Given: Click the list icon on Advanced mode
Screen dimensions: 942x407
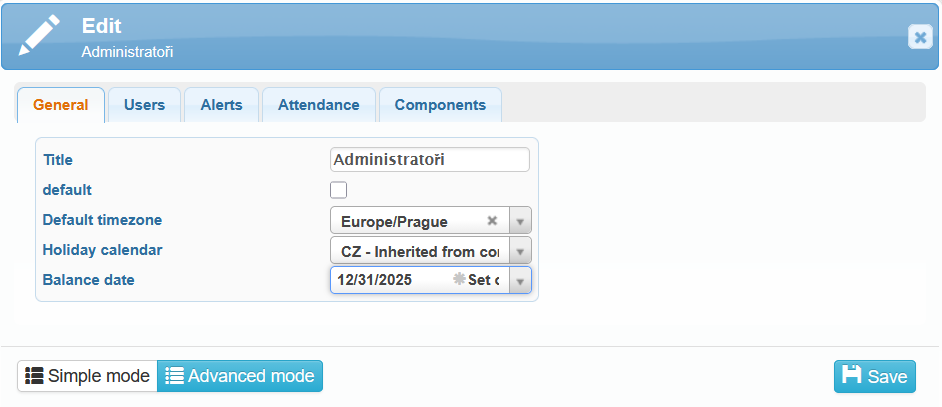Looking at the screenshot, I should pyautogui.click(x=175, y=376).
